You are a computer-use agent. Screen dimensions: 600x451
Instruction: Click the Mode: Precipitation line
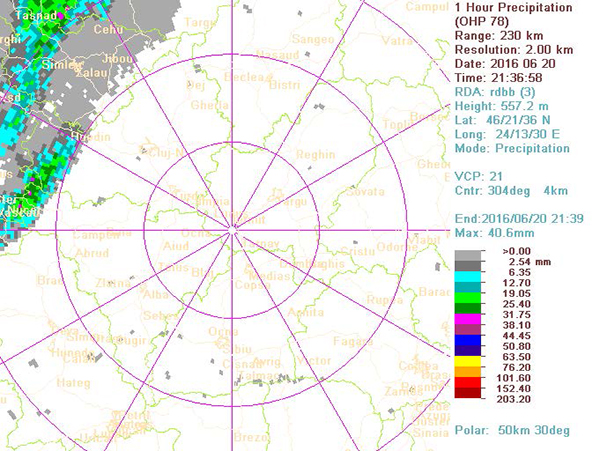[512, 148]
